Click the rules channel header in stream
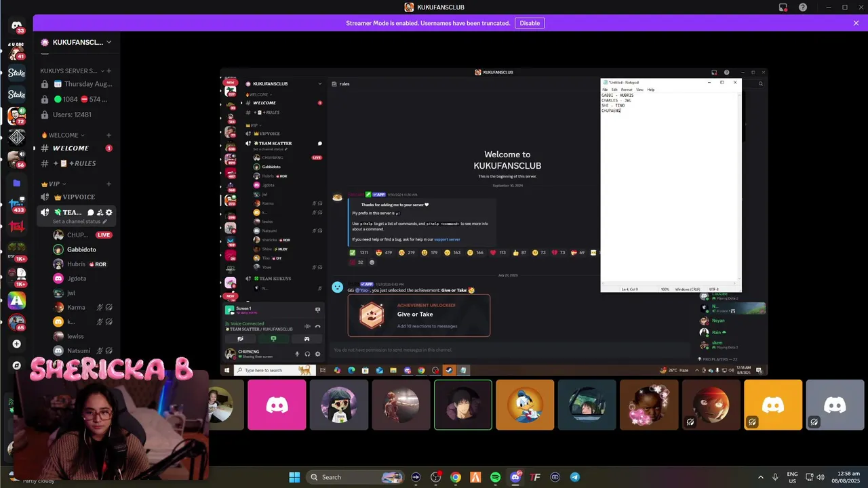Image resolution: width=868 pixels, height=488 pixels. 340,84
